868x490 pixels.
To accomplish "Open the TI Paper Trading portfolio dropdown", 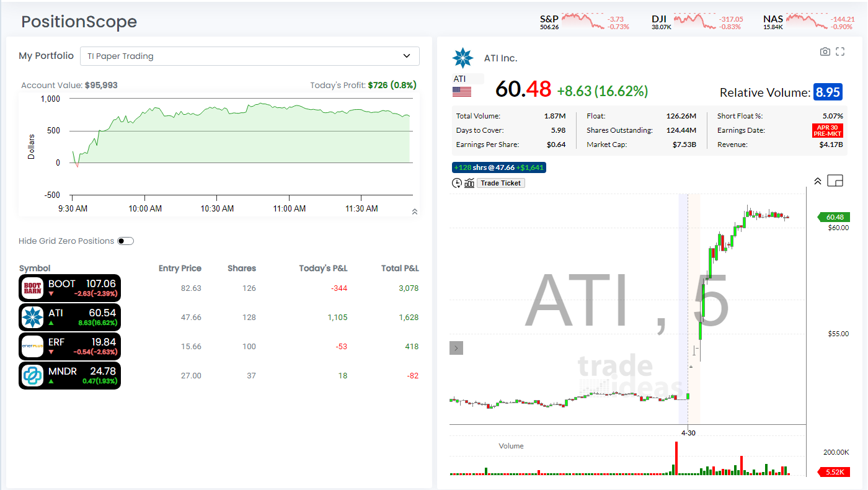I will tap(250, 56).
